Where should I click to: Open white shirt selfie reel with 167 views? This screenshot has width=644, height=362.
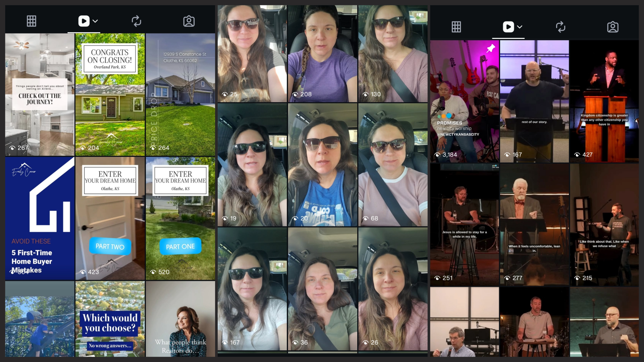252,289
